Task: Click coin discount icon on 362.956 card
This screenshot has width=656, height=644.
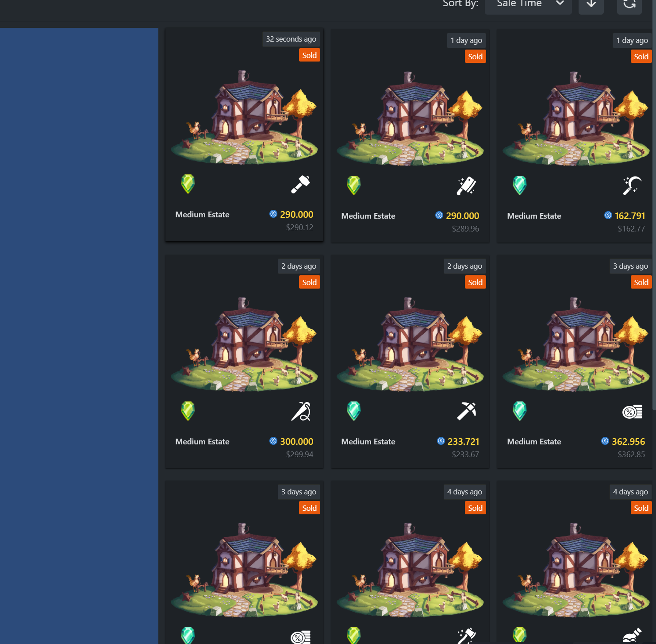Action: [633, 412]
